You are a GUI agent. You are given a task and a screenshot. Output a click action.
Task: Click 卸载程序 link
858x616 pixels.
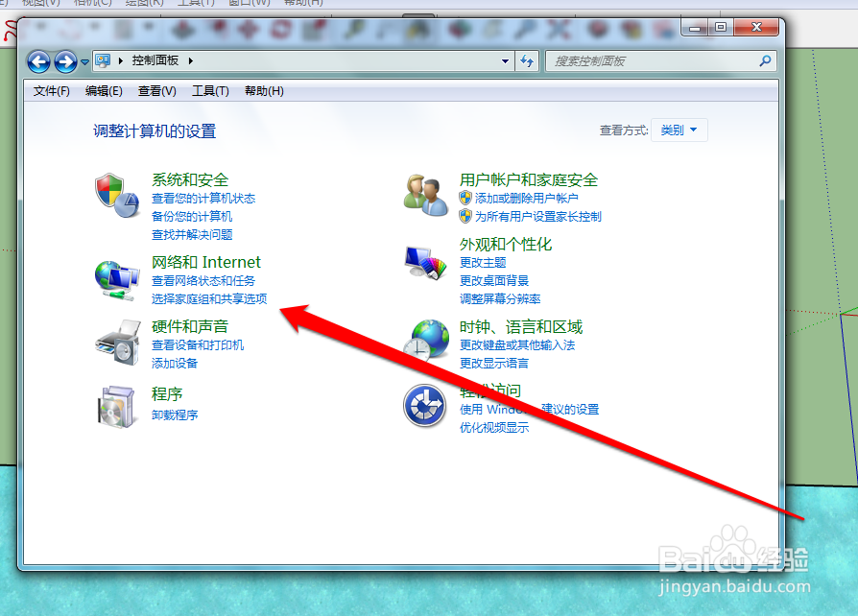175,415
